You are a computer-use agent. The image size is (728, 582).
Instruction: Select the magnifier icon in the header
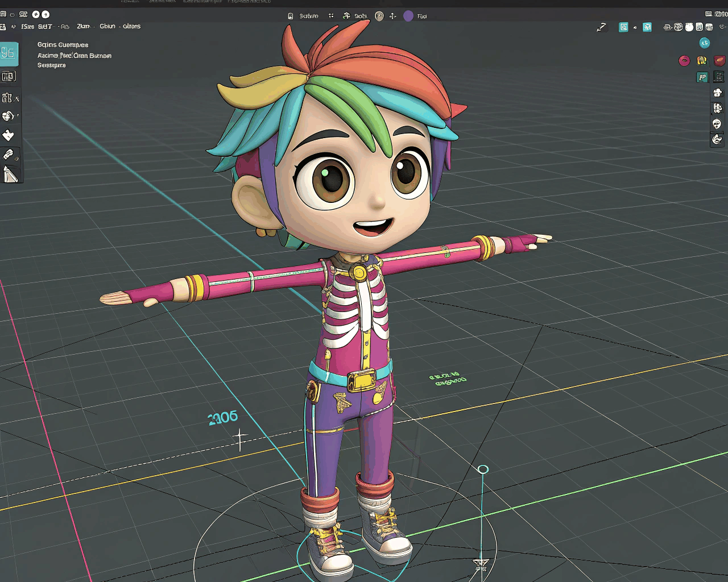pyautogui.click(x=623, y=26)
